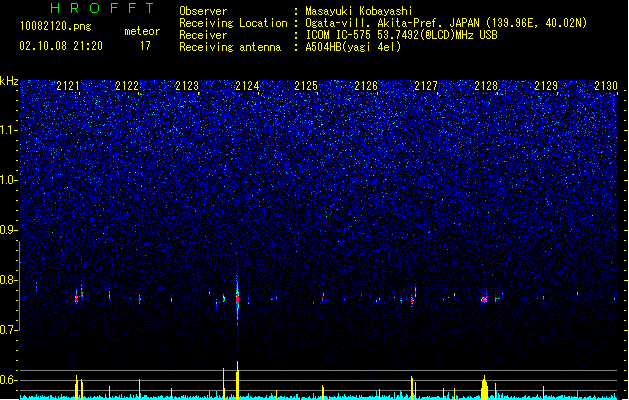Viewport: 629px width, 400px height.
Task: Click the meteor count value 17
Action: pos(145,46)
